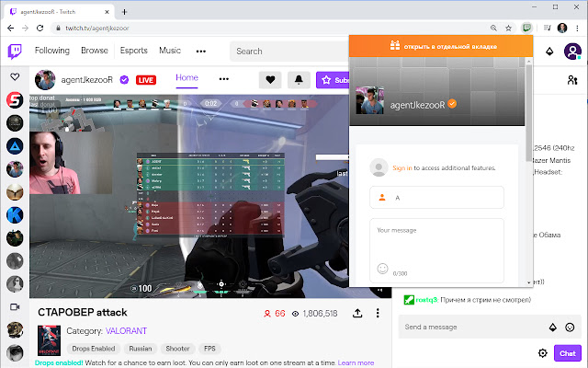This screenshot has width=588, height=368.
Task: Click the share stream upload icon
Action: click(357, 313)
